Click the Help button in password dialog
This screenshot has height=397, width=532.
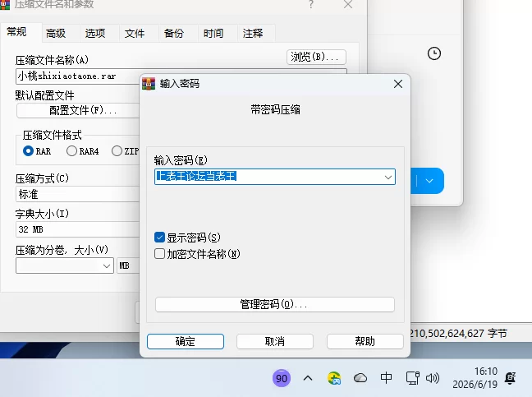(365, 341)
